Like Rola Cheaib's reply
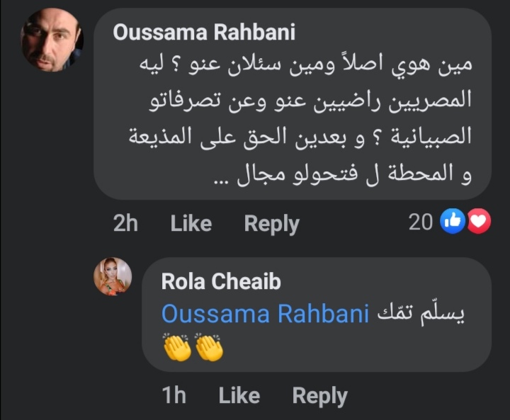This screenshot has height=420, width=510. pyautogui.click(x=239, y=396)
